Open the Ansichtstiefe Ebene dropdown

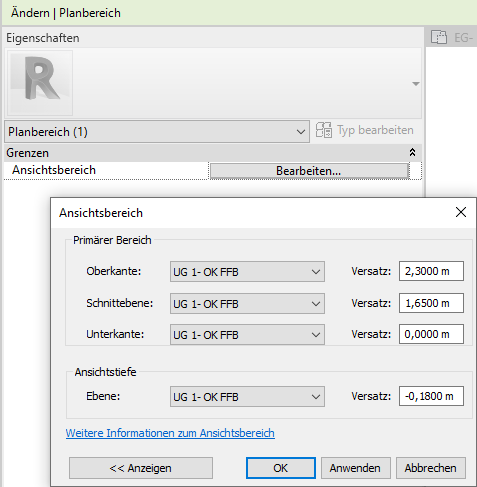click(x=247, y=397)
